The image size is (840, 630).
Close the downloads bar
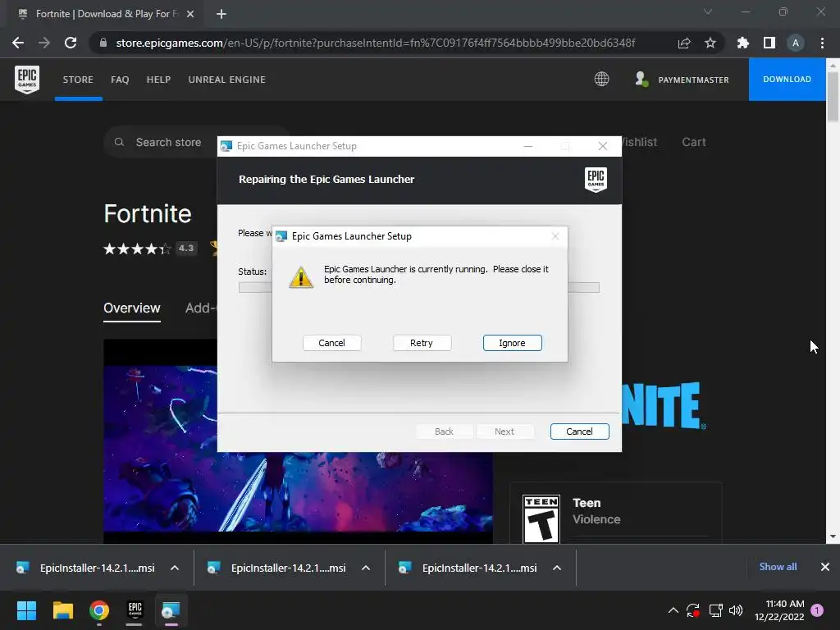825,567
